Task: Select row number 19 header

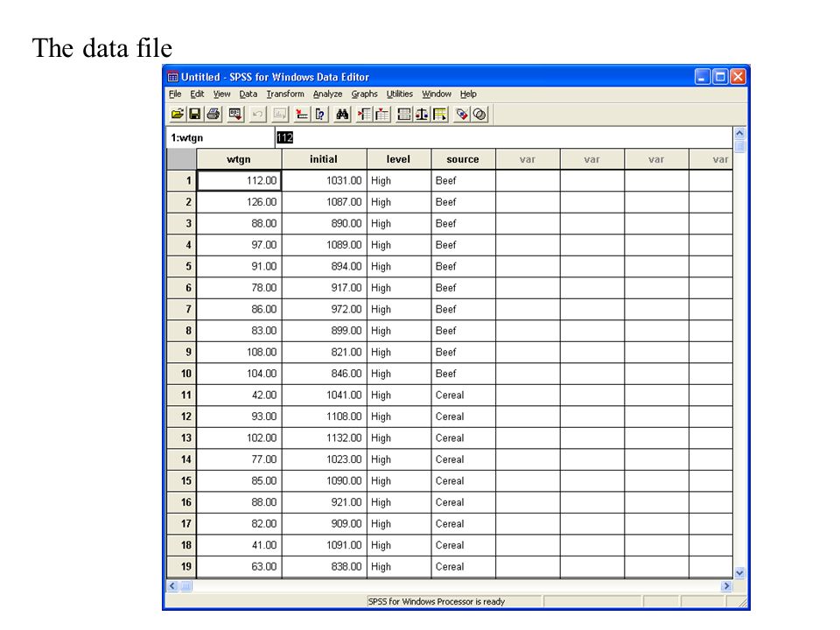Action: (182, 566)
